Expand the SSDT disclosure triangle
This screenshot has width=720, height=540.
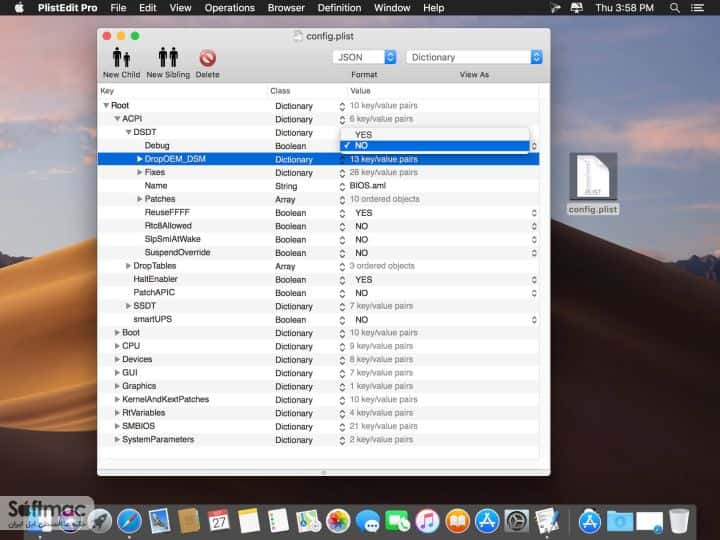point(128,306)
